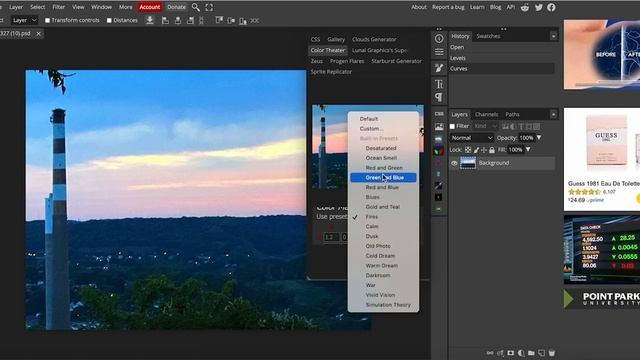Choose the Green and Blue preset

click(383, 178)
